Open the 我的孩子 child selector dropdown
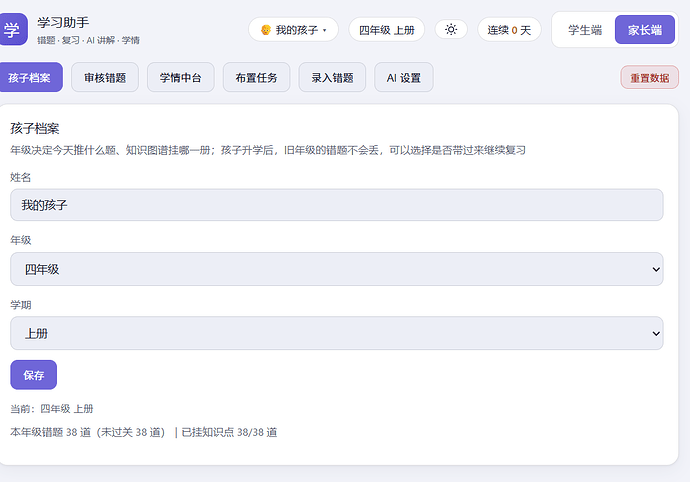The height and width of the screenshot is (482, 690). pos(293,29)
